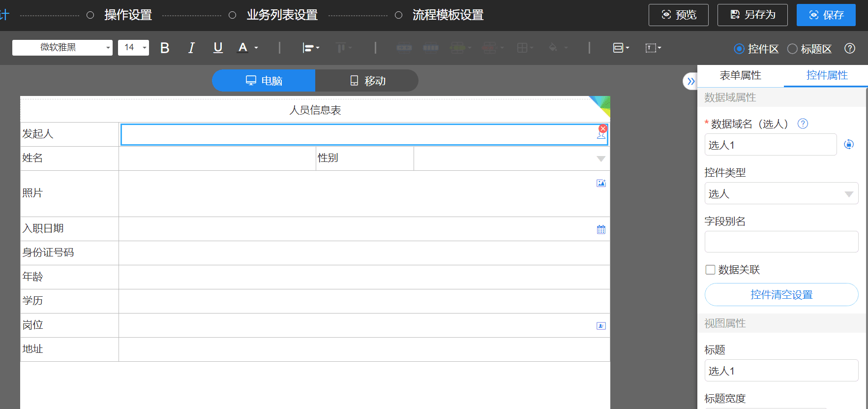Open the cell borders menu
The height and width of the screenshot is (409, 868).
[525, 48]
